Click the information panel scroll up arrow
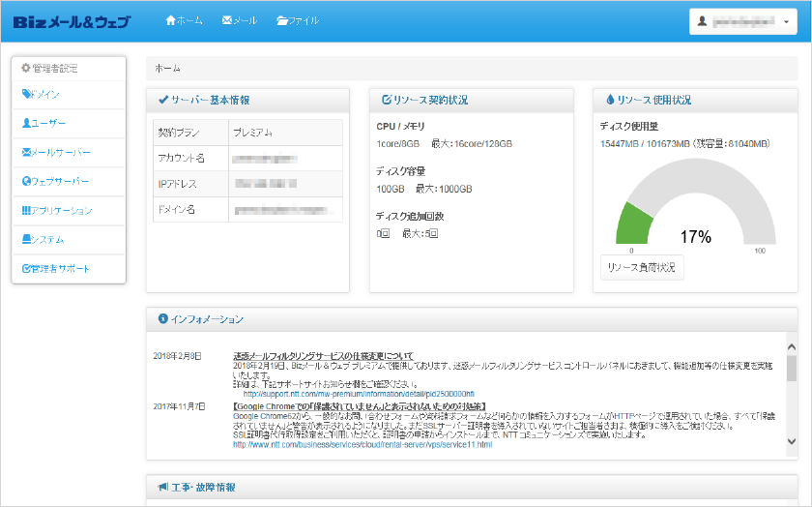Screen dimensions: 812x507 click(792, 346)
